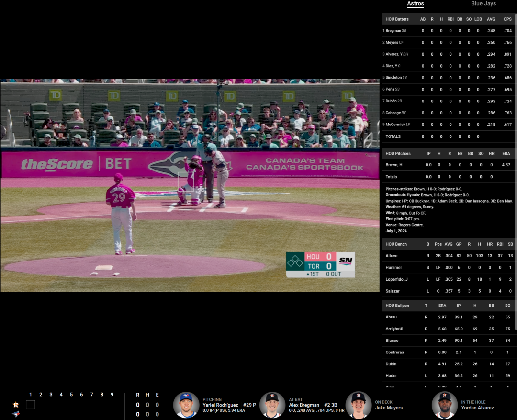The width and height of the screenshot is (517, 420).
Task: Click the HOU Batters table header
Action: [397, 19]
